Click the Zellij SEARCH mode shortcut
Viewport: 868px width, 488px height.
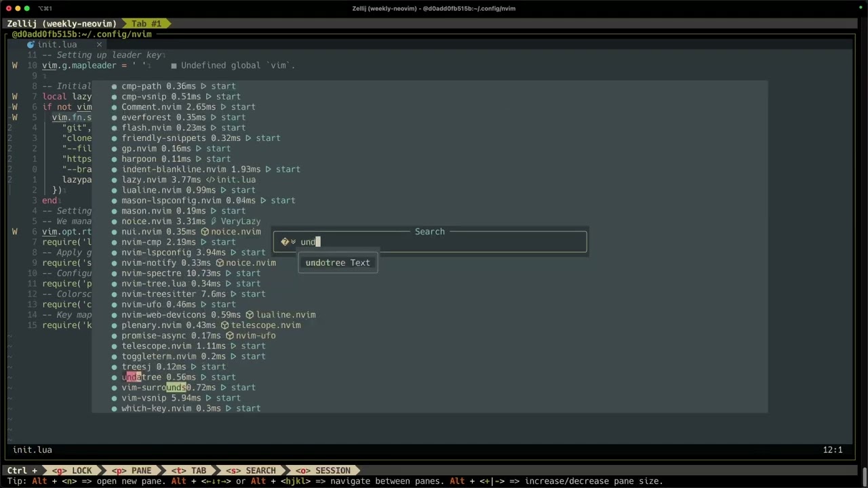click(x=251, y=470)
